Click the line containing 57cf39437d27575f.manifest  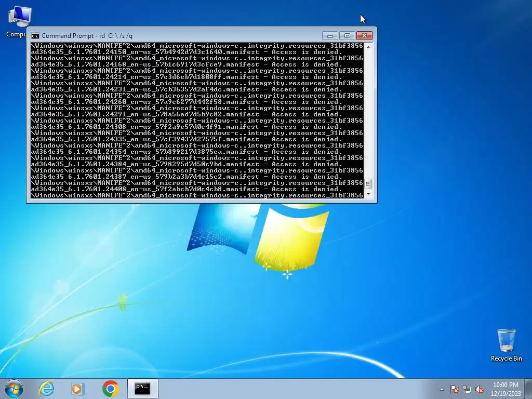[x=187, y=139]
